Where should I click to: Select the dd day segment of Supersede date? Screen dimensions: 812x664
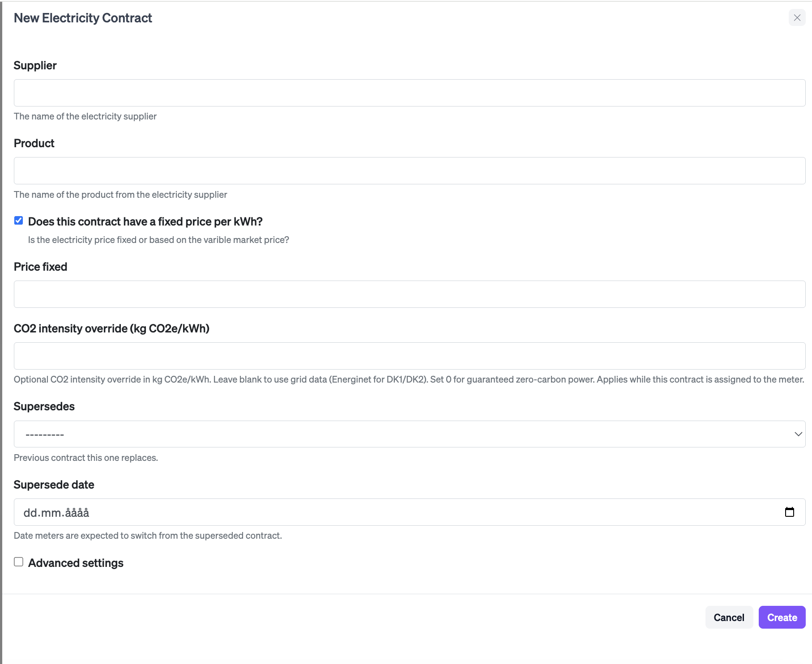click(x=30, y=513)
